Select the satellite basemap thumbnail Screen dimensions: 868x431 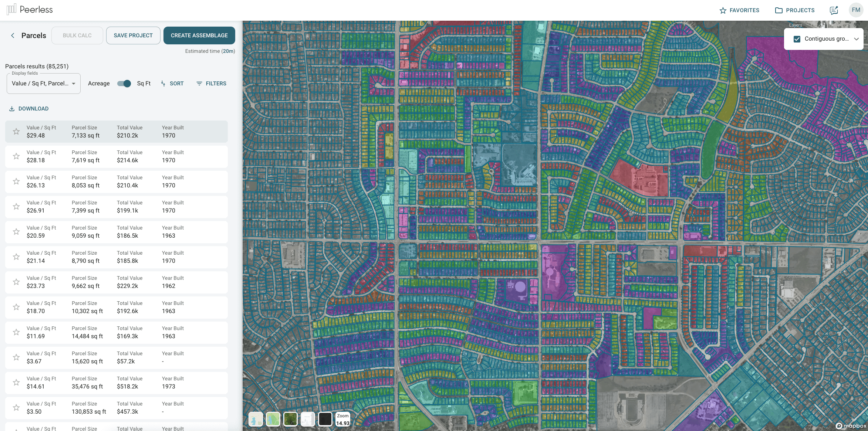click(x=290, y=419)
